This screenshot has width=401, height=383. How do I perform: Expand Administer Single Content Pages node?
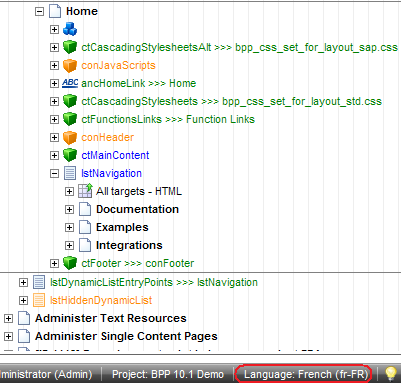(x=8, y=337)
